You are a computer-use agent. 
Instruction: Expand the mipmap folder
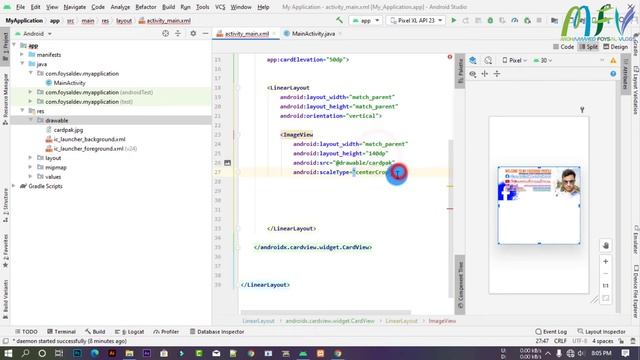click(x=30, y=167)
